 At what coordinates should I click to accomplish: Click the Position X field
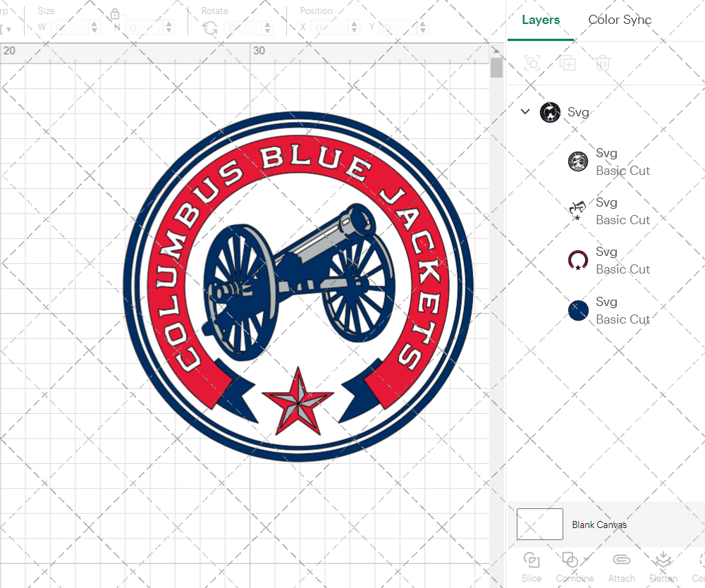click(330, 27)
